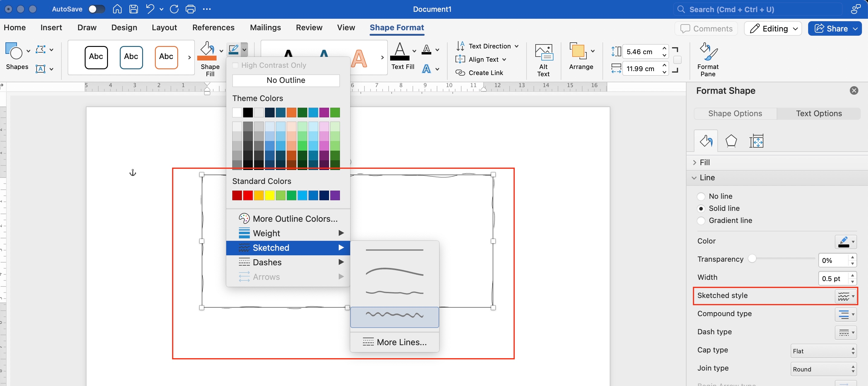Open the Dash type dropdown
Screen dimensions: 868x386
[x=846, y=333]
